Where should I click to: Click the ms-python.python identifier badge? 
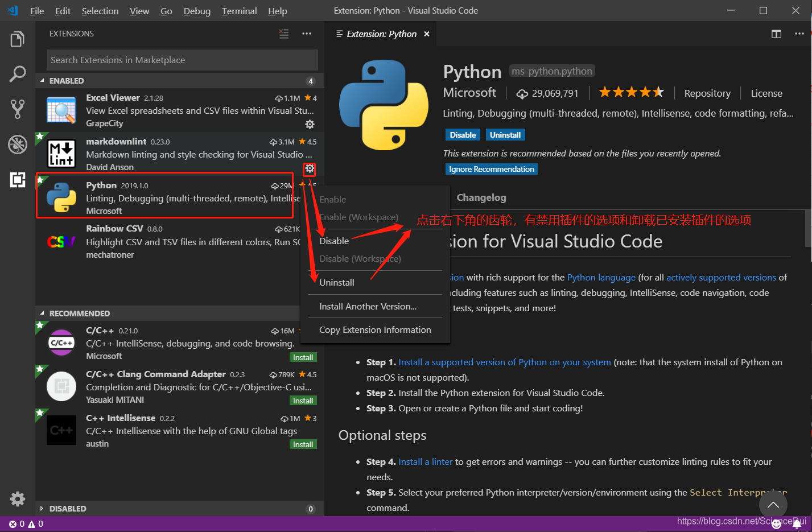(552, 71)
